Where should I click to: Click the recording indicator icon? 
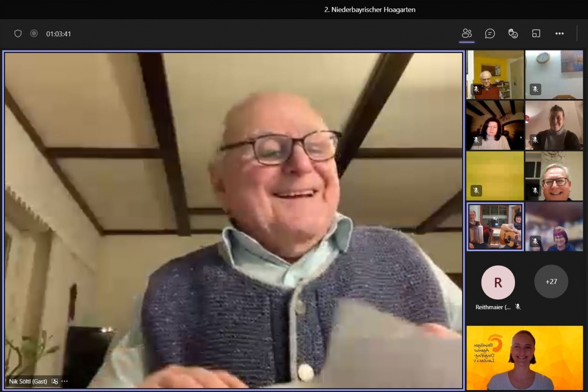(34, 33)
